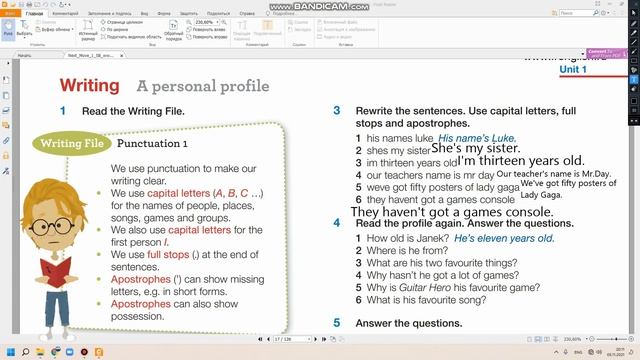Enable facing pages view in status bar
The image size is (640, 360).
click(x=547, y=339)
